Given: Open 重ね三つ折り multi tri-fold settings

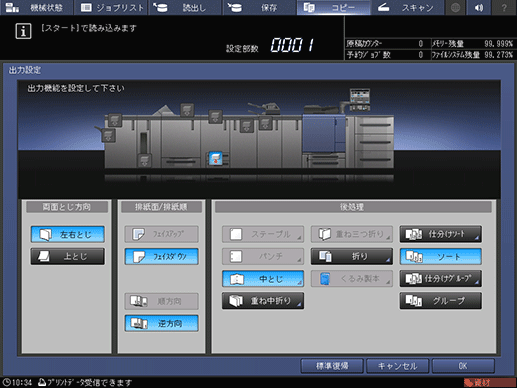Looking at the screenshot, I should [x=352, y=234].
